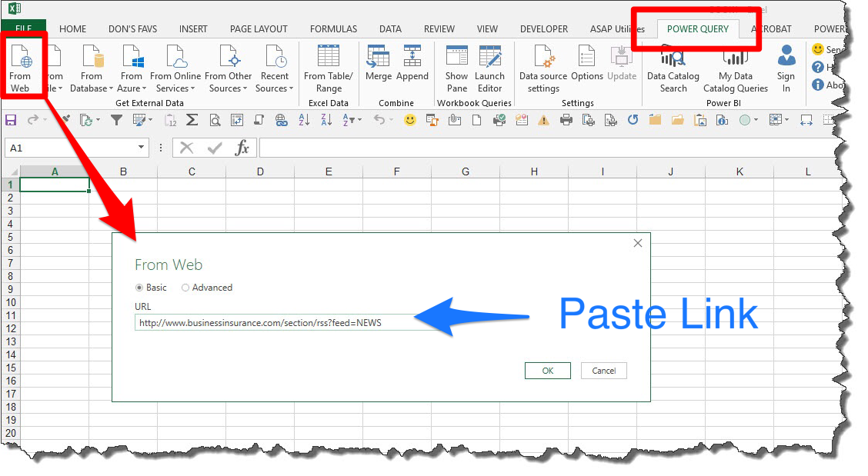Select the Basic radio option
868x476 pixels.
click(139, 288)
